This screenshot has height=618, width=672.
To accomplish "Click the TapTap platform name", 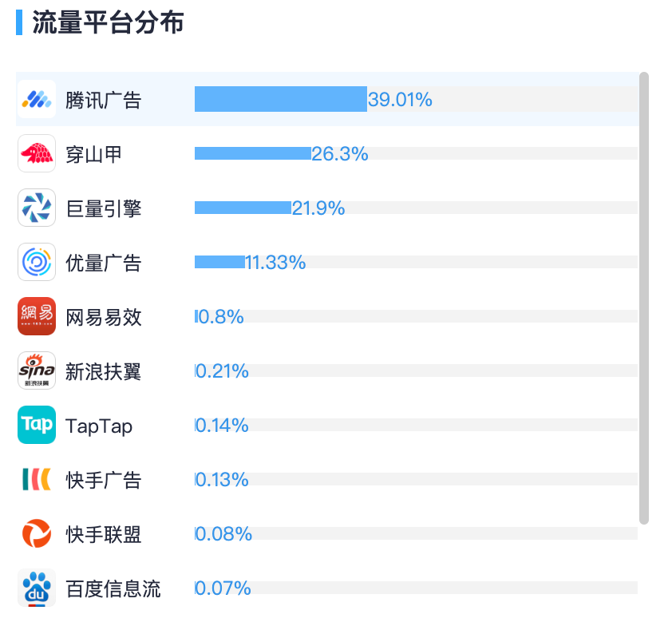I will [99, 426].
